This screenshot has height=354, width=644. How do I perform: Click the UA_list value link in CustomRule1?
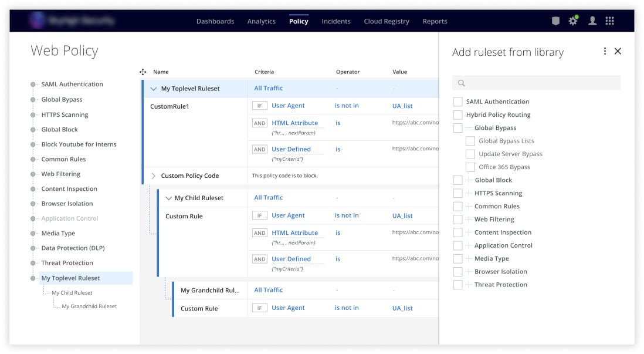[x=402, y=106]
